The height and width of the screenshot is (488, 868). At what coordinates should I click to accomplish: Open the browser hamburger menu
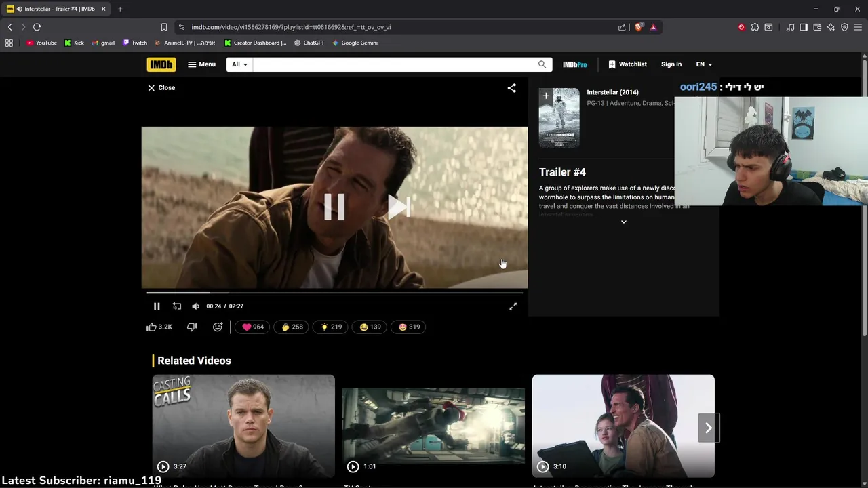(x=858, y=27)
